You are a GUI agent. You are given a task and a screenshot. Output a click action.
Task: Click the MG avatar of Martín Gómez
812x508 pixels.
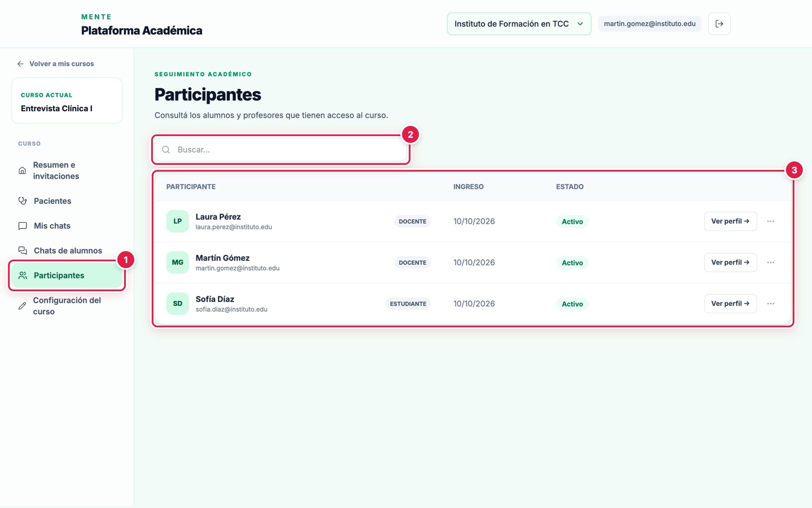coord(178,262)
